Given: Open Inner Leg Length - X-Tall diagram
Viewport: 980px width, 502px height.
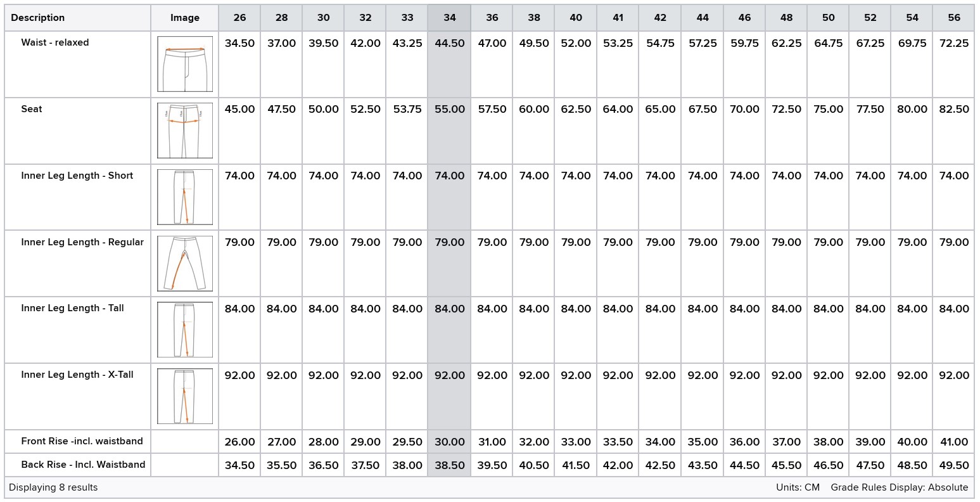Looking at the screenshot, I should [x=185, y=396].
